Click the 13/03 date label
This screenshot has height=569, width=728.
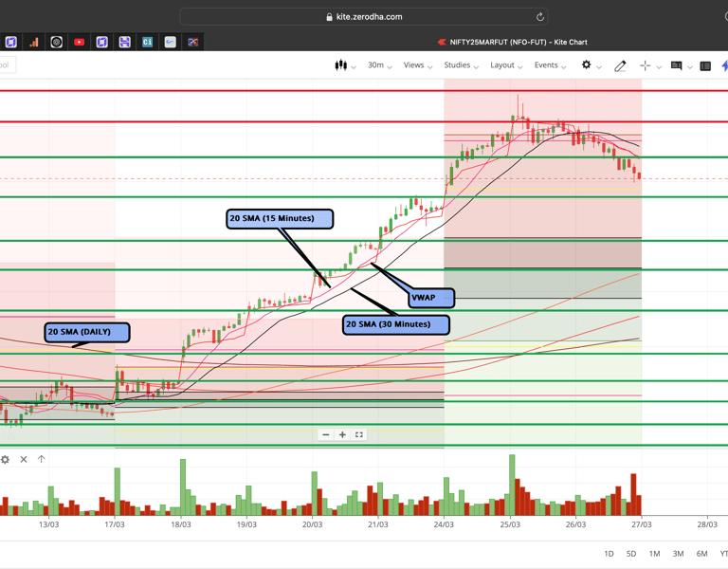pyautogui.click(x=48, y=524)
